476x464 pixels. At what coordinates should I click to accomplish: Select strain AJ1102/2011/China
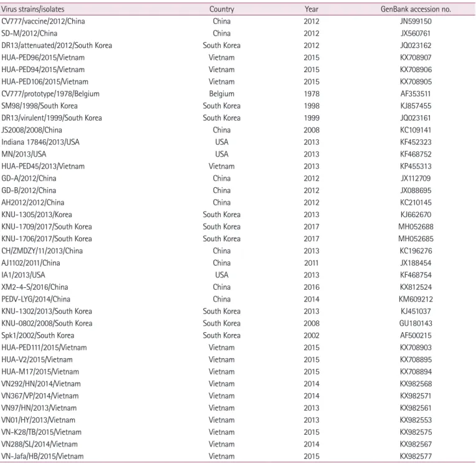(30, 263)
